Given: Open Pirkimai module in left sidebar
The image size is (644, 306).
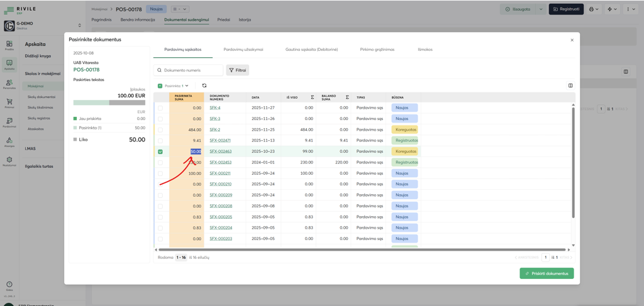Looking at the screenshot, I should (x=9, y=104).
